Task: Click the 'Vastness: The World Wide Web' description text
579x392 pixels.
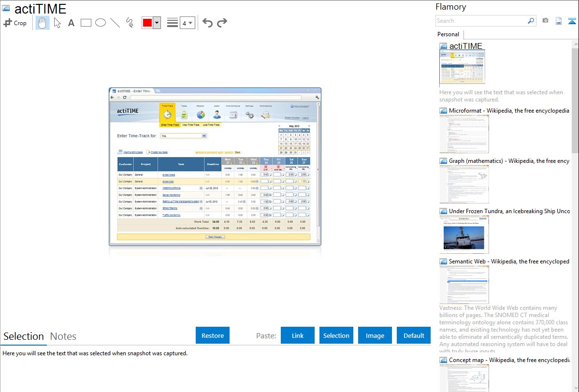Action: pos(504,329)
